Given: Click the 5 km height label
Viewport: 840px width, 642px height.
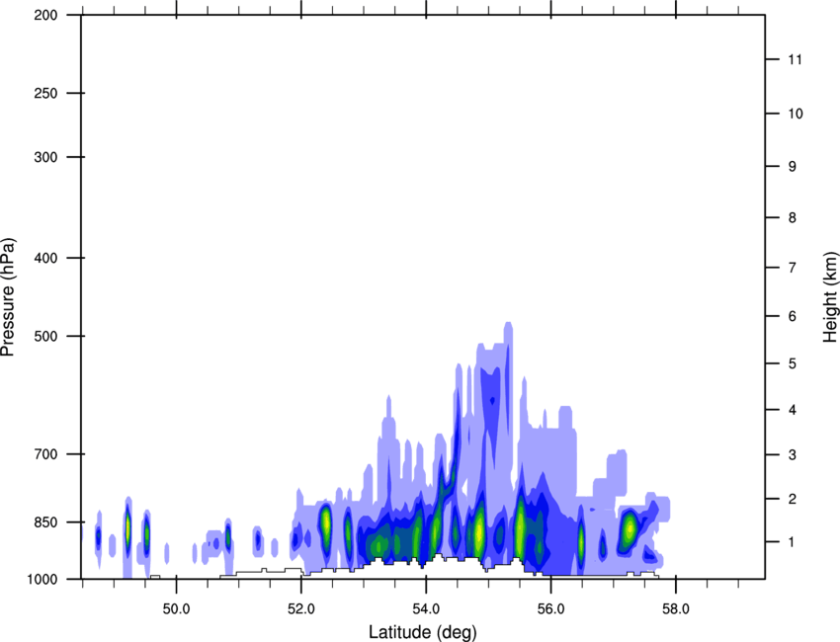Looking at the screenshot, I should (793, 363).
